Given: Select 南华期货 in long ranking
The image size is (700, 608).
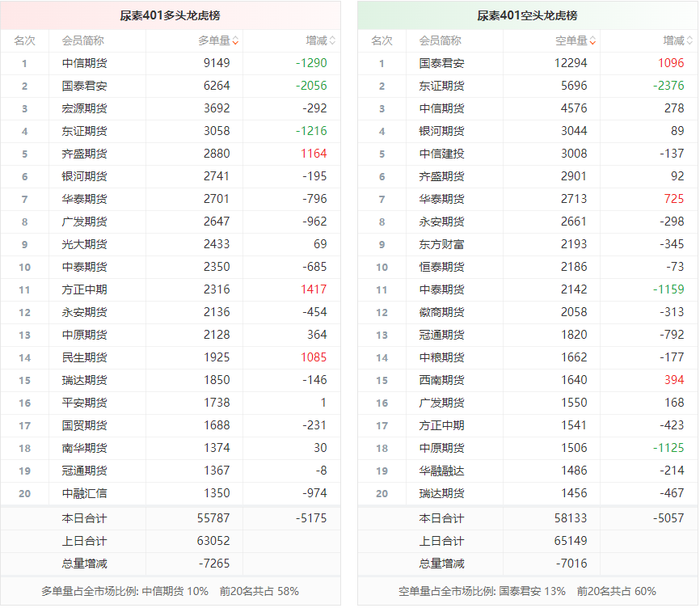Looking at the screenshot, I should (84, 448).
